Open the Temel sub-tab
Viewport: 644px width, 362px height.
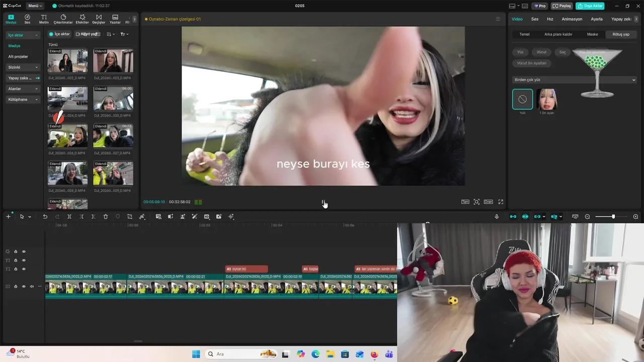coord(524,34)
